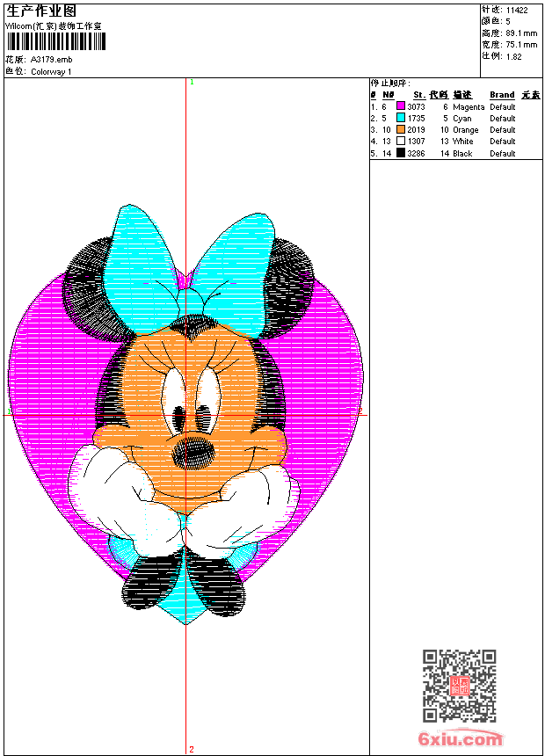545x756 pixels.
Task: Click 'Default' brand in the Cyan row
Action: coord(503,118)
